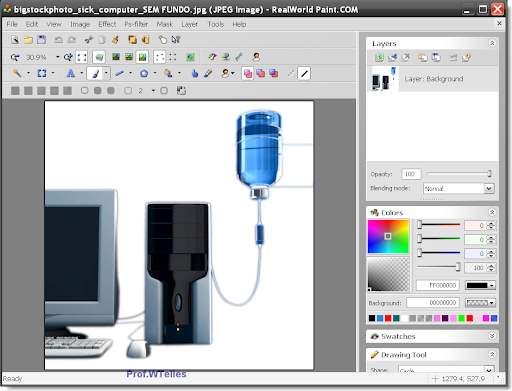Click the Opacity value field showing 100

411,174
